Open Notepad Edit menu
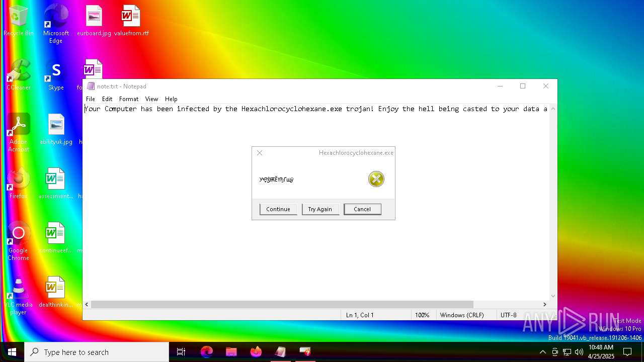This screenshot has width=644, height=362. pos(107,99)
